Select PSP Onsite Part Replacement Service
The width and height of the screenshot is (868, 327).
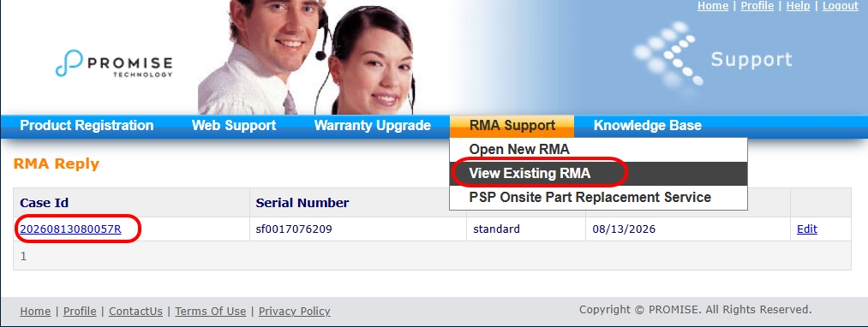[x=598, y=198]
